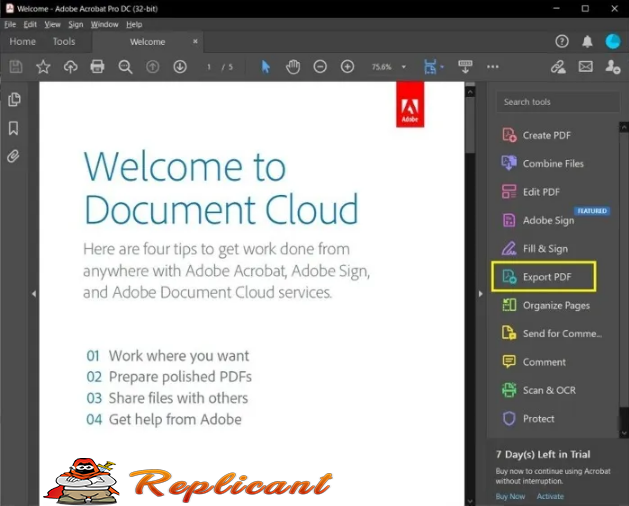Open the File menu

pos(10,24)
